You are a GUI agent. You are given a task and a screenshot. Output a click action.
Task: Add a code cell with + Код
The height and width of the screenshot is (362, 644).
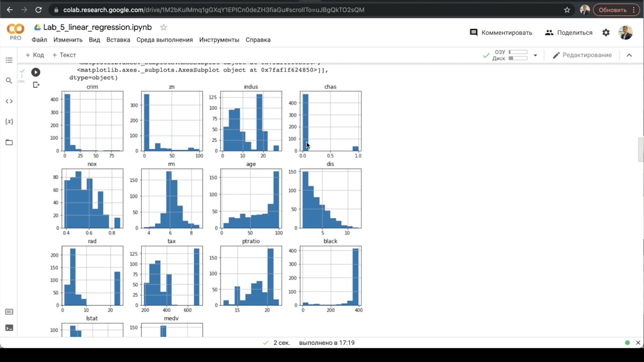35,55
